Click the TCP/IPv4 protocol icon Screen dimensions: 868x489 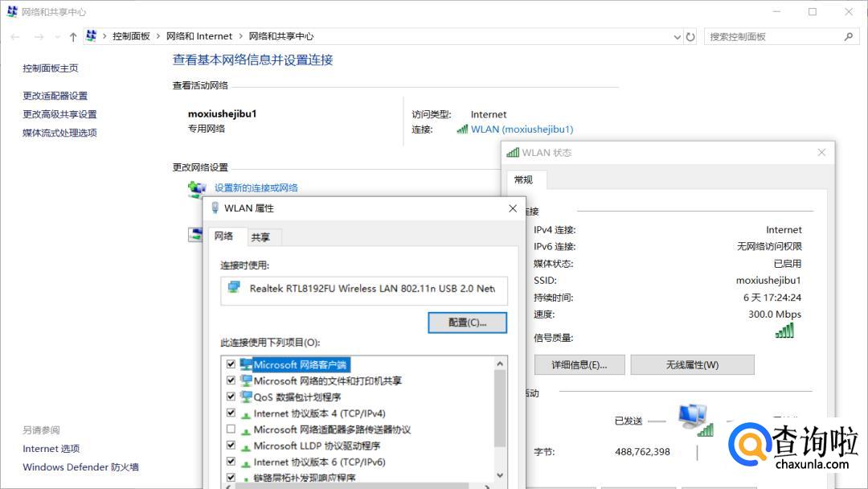(x=247, y=414)
